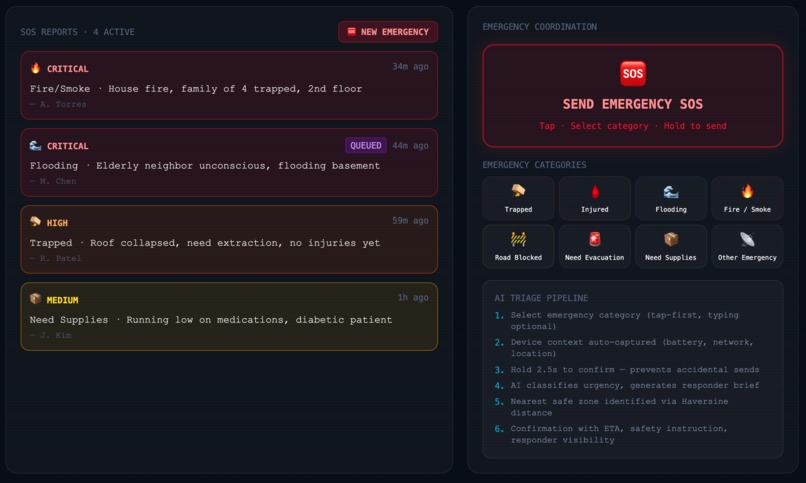Click the Fire / Smoke flame category icon
This screenshot has height=483, width=806.
point(747,191)
